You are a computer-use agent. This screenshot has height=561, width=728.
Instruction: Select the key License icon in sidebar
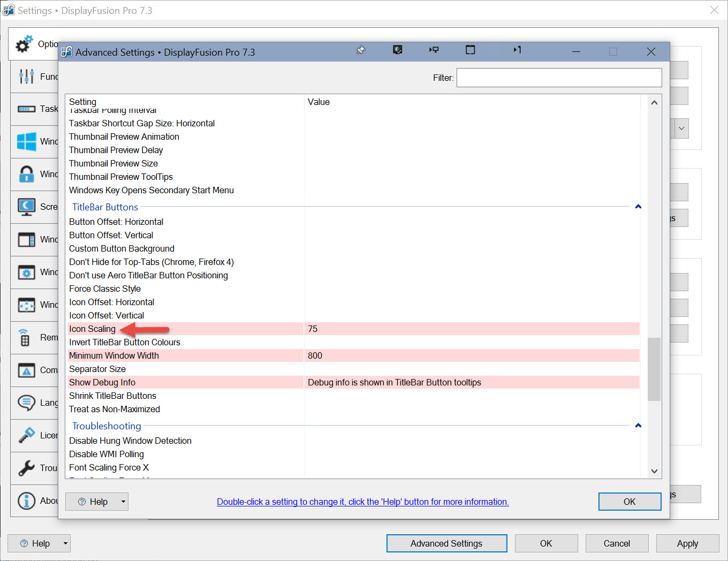(x=26, y=435)
